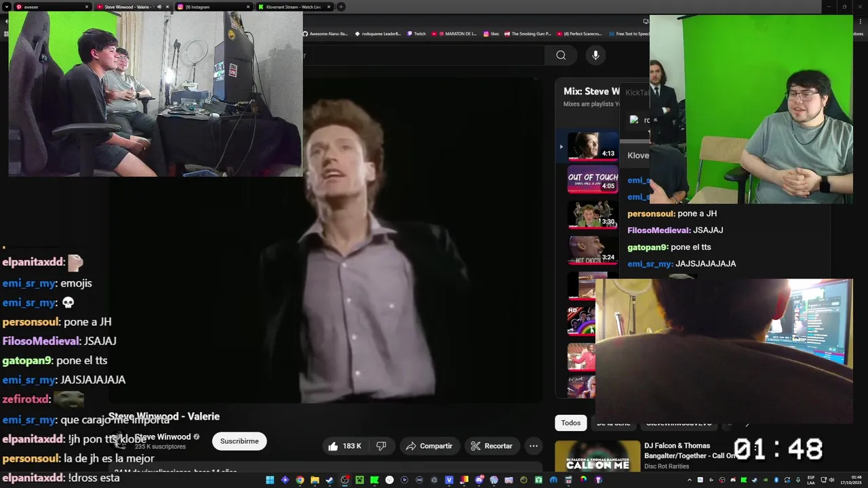Image resolution: width=868 pixels, height=488 pixels.
Task: Play the 4:13 mix playlist video
Action: (592, 145)
